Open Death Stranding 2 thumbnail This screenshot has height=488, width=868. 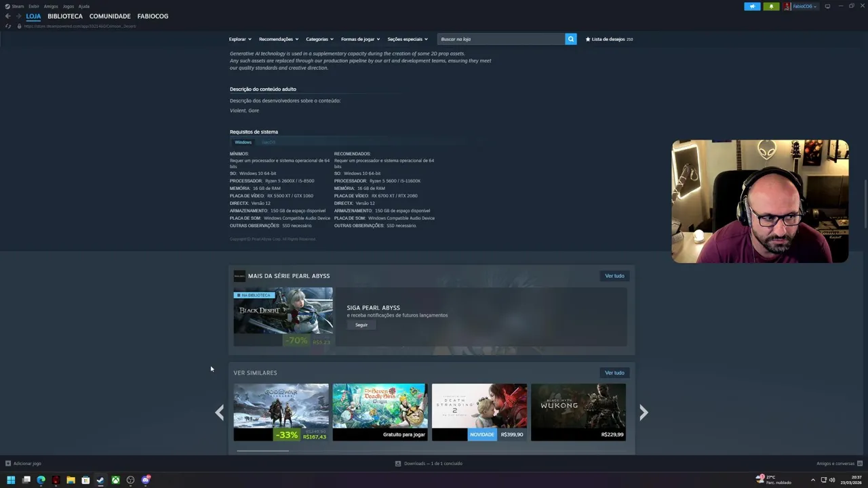coord(479,406)
